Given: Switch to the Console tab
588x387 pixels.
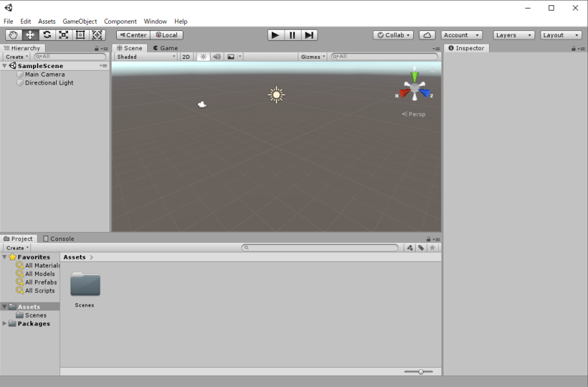Looking at the screenshot, I should [59, 238].
